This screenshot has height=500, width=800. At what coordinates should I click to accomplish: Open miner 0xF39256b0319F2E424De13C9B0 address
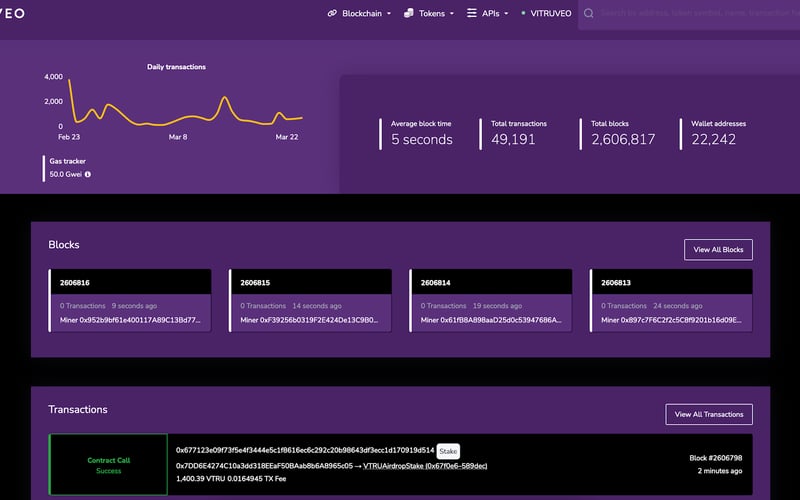tap(319, 320)
